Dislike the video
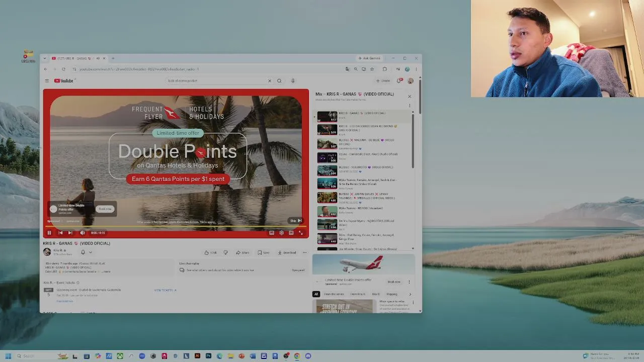The height and width of the screenshot is (362, 644). coord(225,252)
